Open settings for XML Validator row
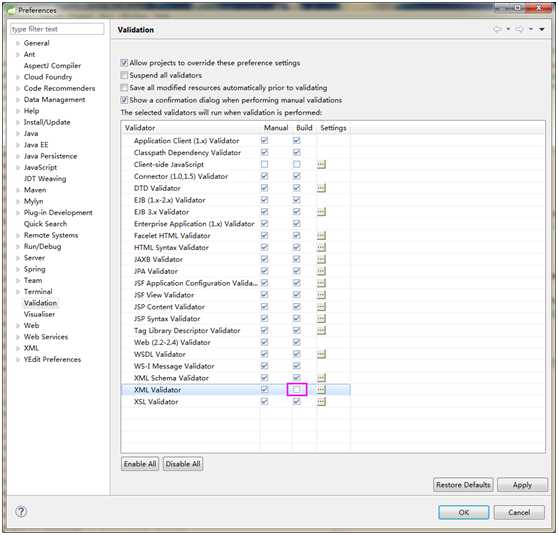The height and width of the screenshot is (535, 558). pyautogui.click(x=321, y=390)
